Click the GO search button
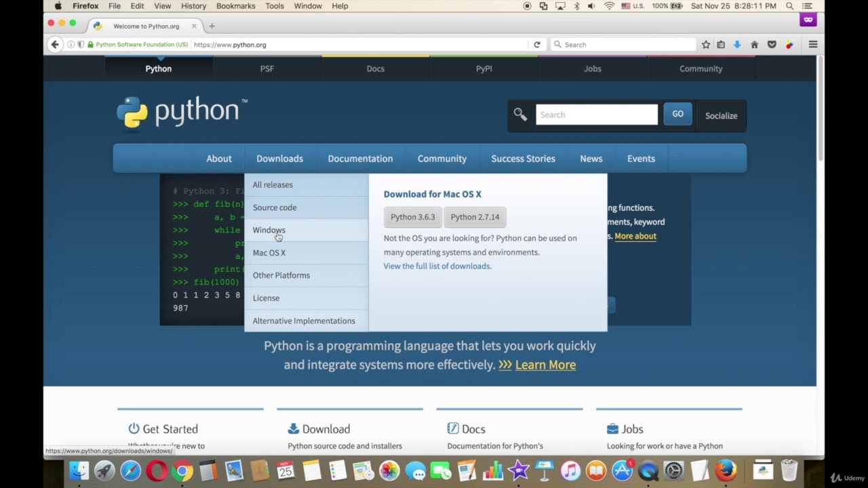 (677, 114)
